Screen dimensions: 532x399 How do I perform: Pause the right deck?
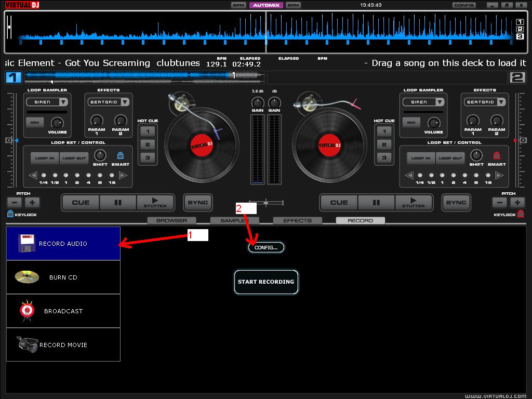(376, 203)
